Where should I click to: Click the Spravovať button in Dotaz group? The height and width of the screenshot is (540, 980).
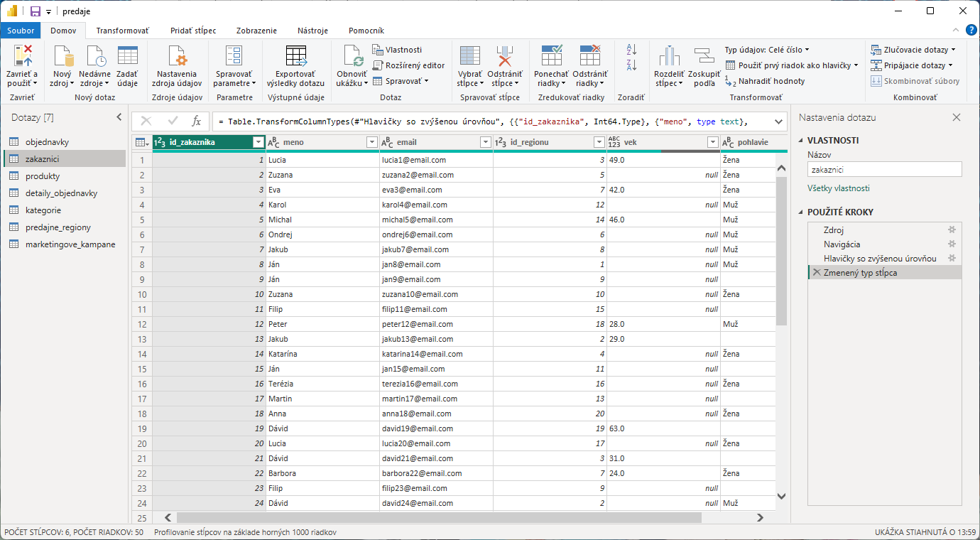[x=401, y=81]
